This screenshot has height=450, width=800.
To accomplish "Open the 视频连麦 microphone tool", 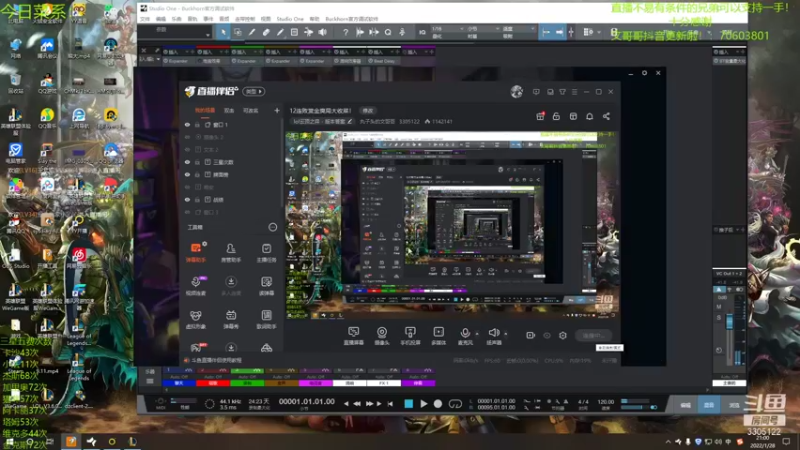I will click(196, 286).
